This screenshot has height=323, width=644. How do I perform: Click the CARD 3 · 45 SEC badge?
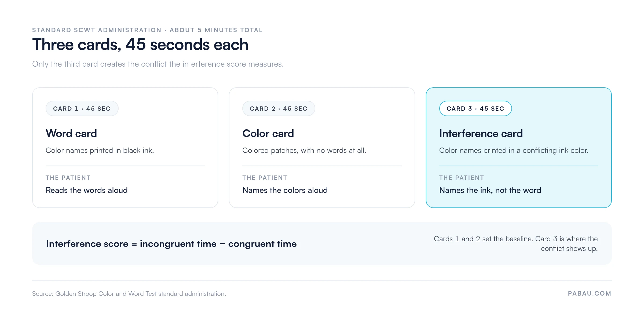475,109
